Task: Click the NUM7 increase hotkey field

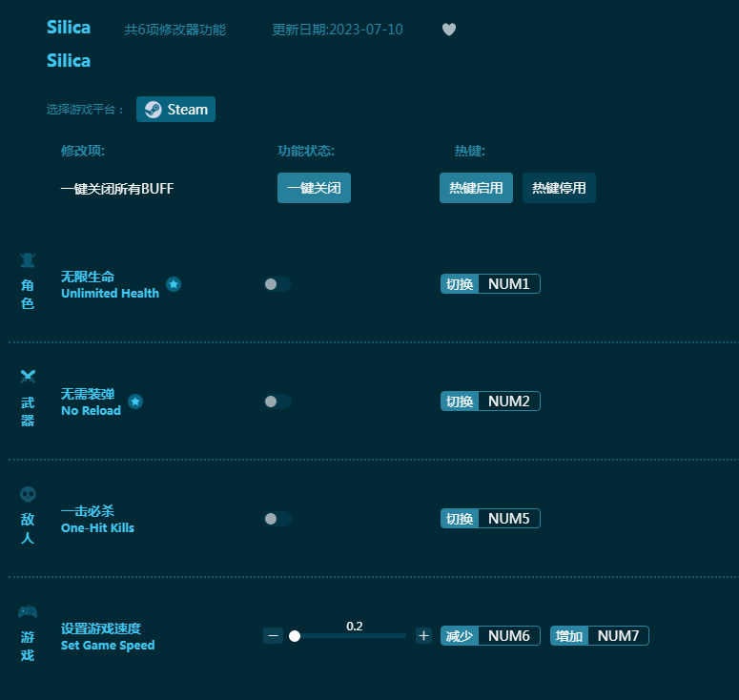Action: tap(618, 636)
